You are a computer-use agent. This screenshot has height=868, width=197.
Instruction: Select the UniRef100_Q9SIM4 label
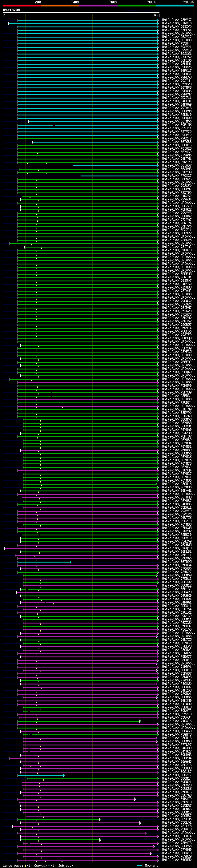click(176, 81)
